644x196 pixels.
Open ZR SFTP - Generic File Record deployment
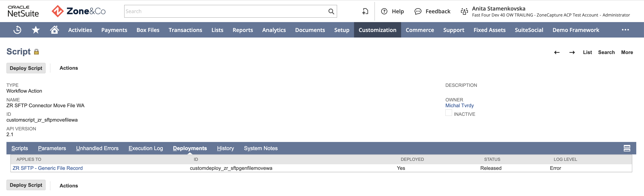click(48, 168)
